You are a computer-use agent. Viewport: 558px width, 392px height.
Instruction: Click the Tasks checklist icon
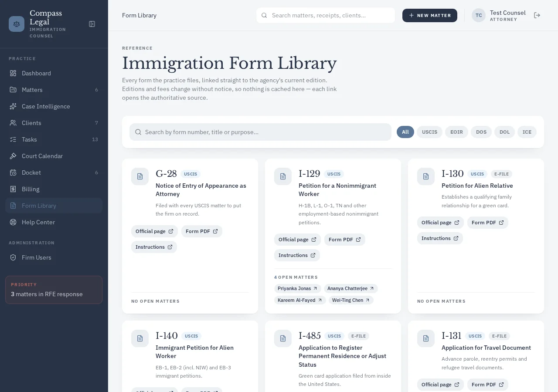pos(13,139)
